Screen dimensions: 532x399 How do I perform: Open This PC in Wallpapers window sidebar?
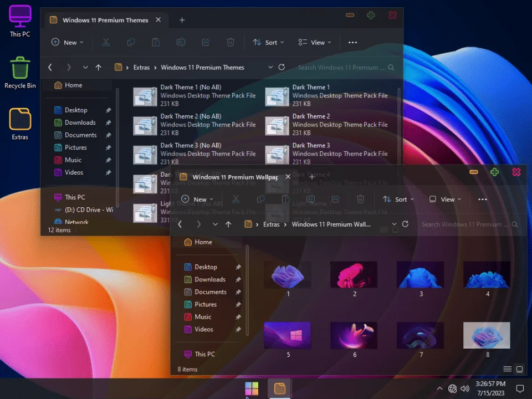tap(204, 354)
